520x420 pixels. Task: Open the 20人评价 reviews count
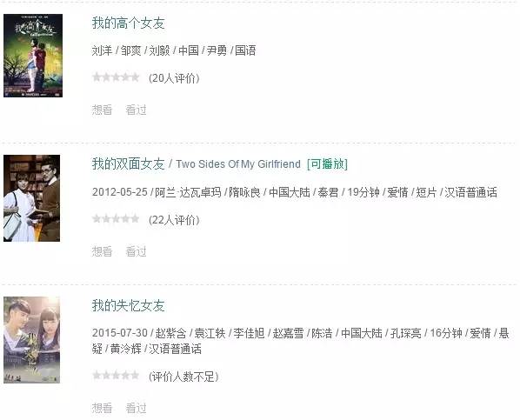174,78
